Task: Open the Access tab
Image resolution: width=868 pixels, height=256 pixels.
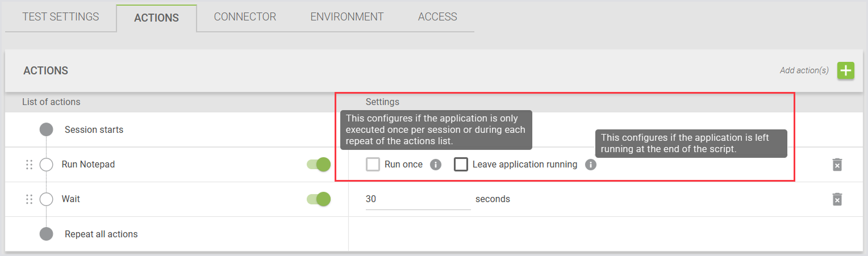Action: click(437, 16)
